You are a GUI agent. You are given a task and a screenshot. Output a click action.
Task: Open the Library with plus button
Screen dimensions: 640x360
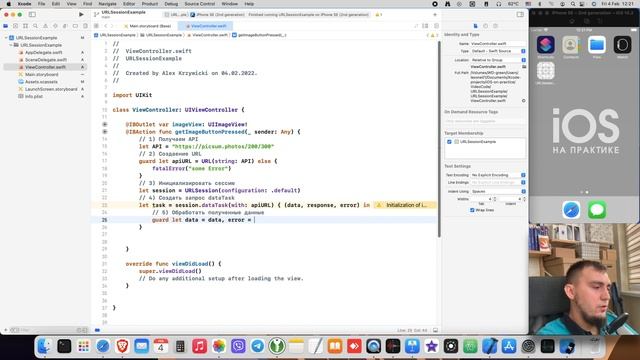(435, 14)
